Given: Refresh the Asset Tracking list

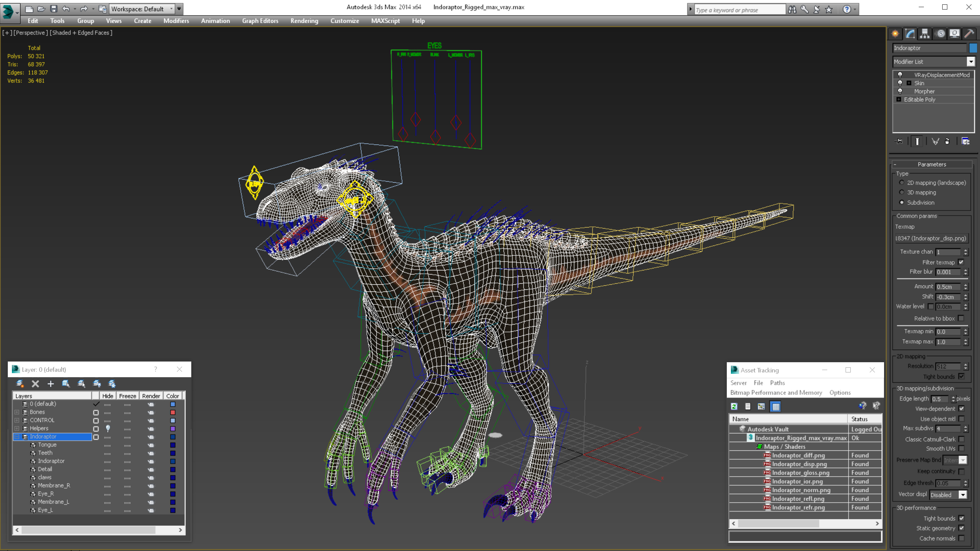Looking at the screenshot, I should 734,406.
